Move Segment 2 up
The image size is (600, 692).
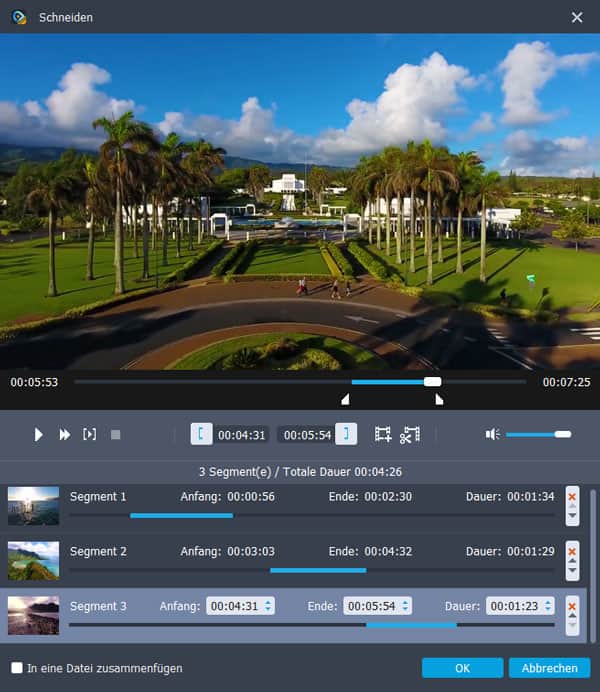(572, 561)
